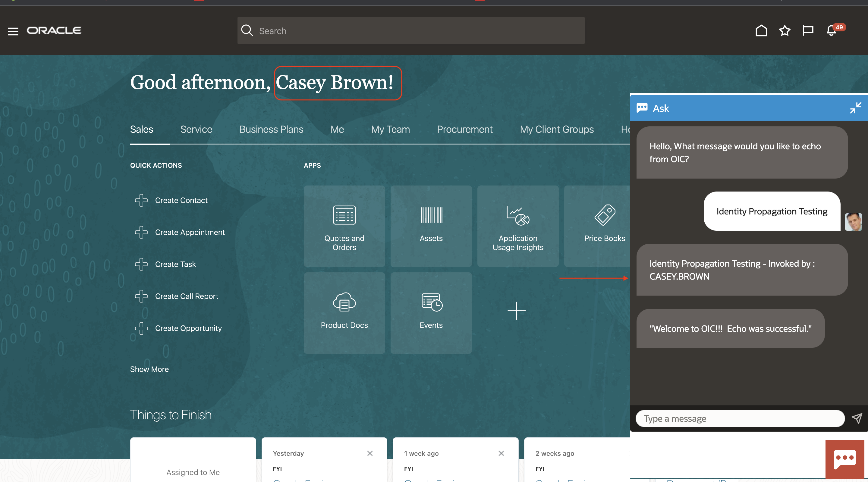Screen dimensions: 868x482
Task: Open the Product Docs app tile
Action: (344, 313)
